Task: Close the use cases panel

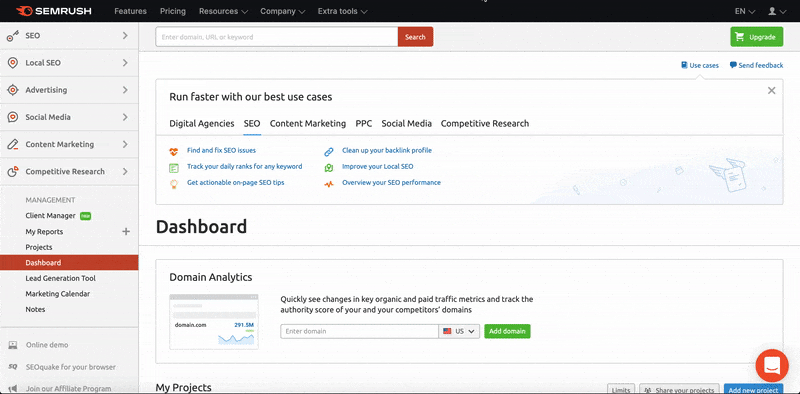Action: (771, 90)
